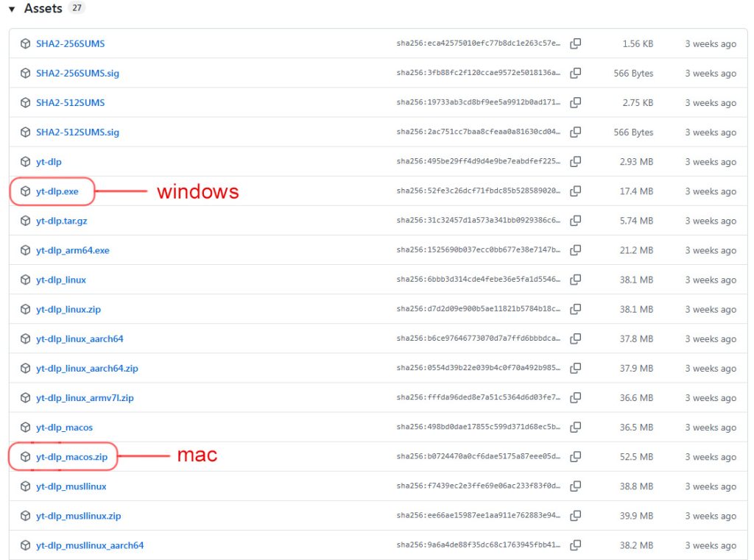
Task: Download yt-dlp_linux_aarch64.zip
Action: point(87,368)
